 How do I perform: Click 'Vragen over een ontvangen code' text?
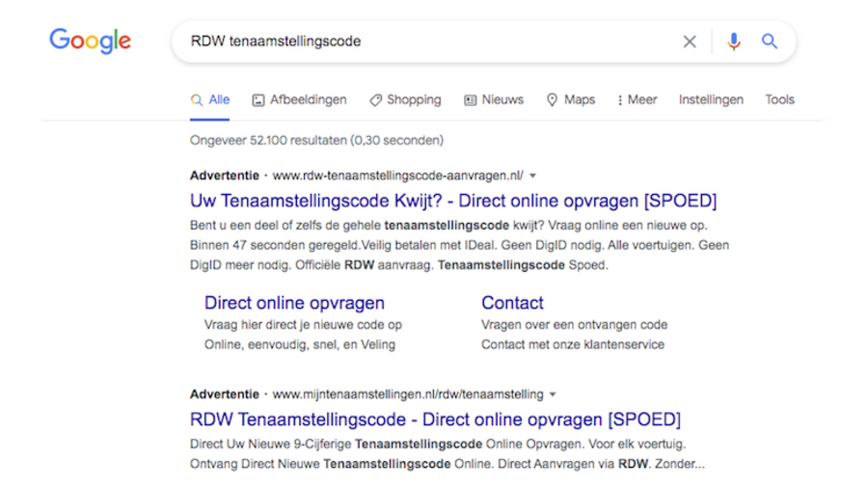click(x=574, y=324)
